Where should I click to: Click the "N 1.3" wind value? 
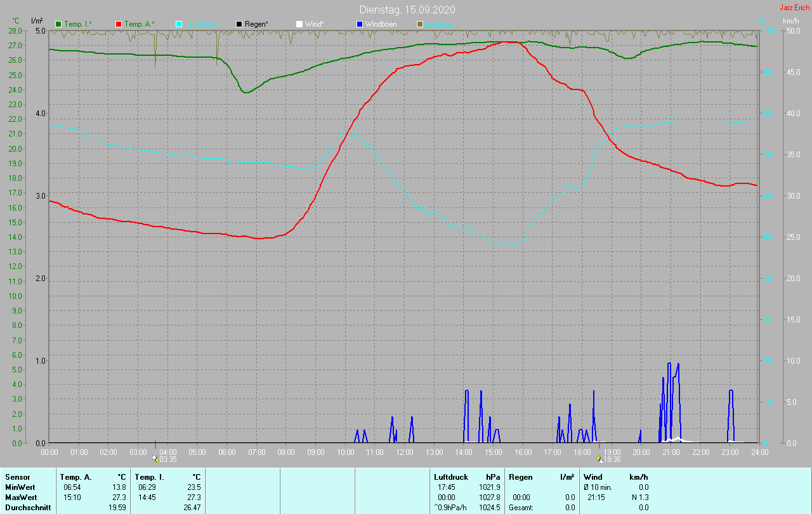[x=640, y=498]
